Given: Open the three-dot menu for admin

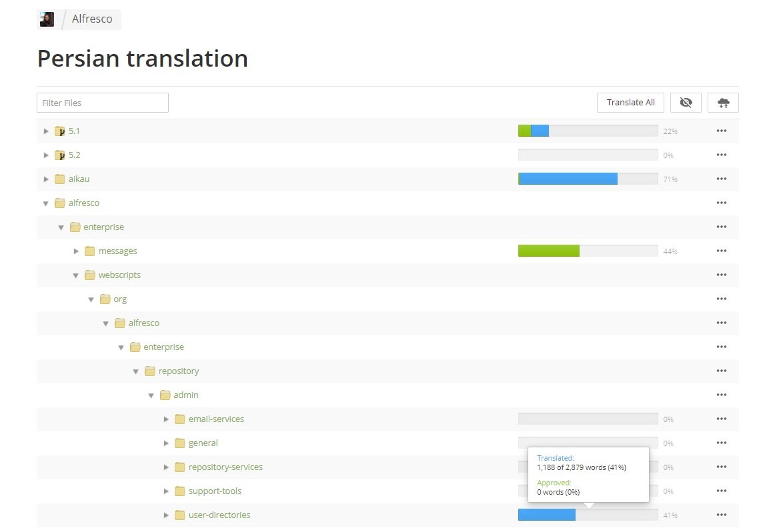Looking at the screenshot, I should pos(722,395).
